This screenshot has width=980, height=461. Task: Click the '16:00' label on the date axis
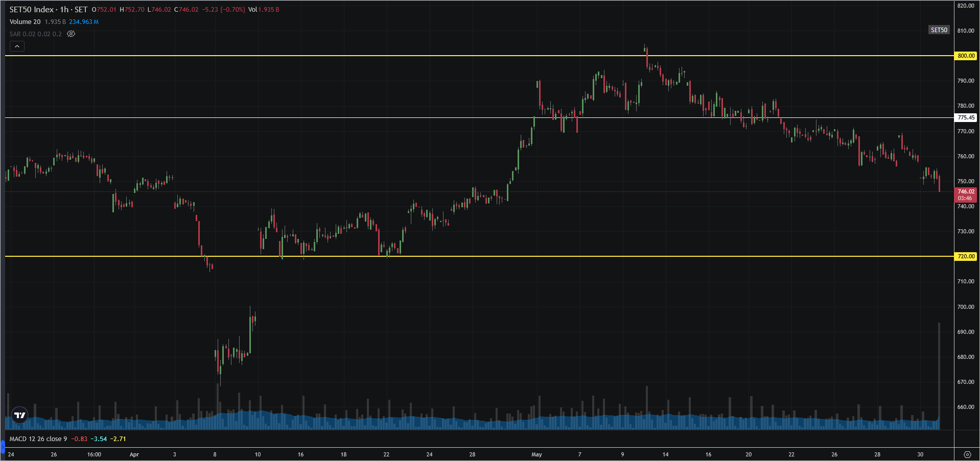94,454
